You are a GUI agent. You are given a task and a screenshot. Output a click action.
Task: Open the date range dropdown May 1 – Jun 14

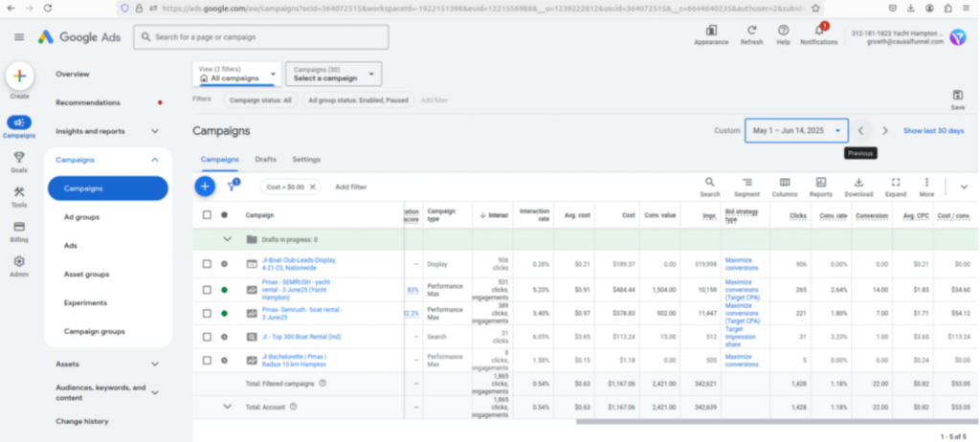pyautogui.click(x=796, y=130)
